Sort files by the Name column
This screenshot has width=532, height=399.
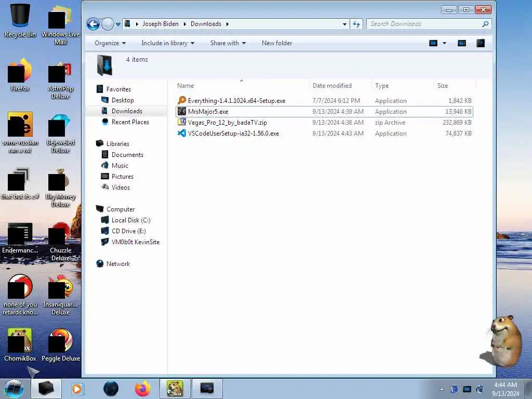pyautogui.click(x=241, y=86)
